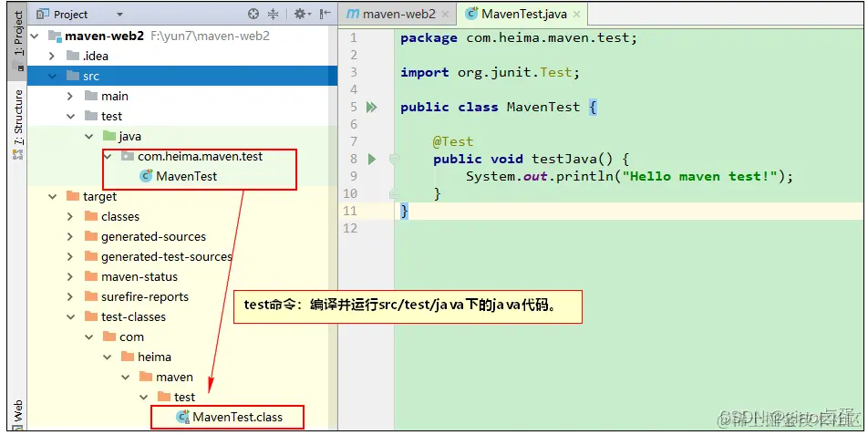This screenshot has height=435, width=868.
Task: Click the hide Project panel icon
Action: pos(325,14)
